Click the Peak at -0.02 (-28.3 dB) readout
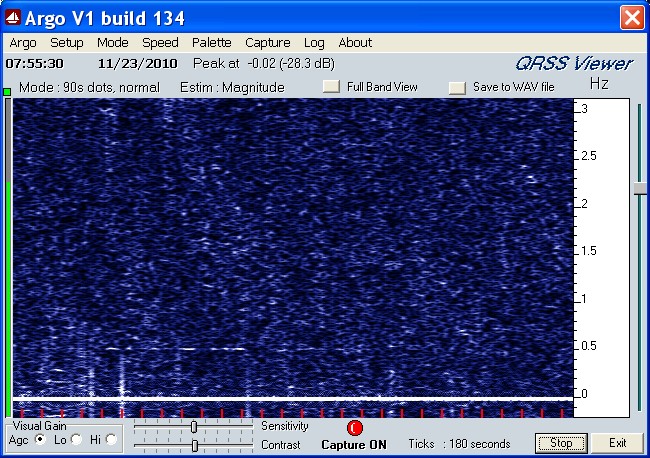650x458 pixels. (x=264, y=63)
